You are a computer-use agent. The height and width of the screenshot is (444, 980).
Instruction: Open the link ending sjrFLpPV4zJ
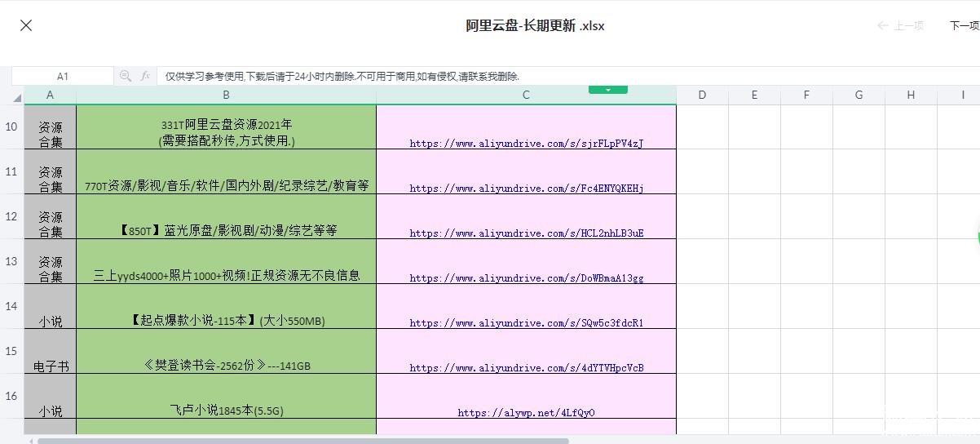click(527, 144)
